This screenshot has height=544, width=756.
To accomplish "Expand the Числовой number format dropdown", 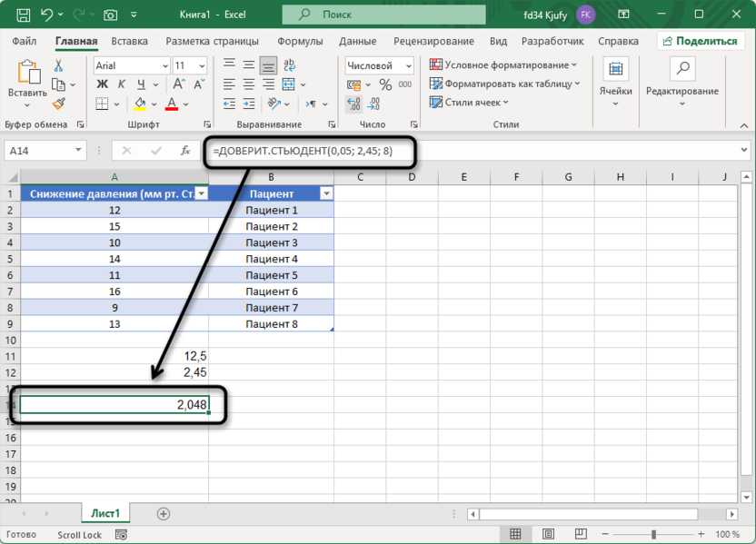I will (x=408, y=66).
